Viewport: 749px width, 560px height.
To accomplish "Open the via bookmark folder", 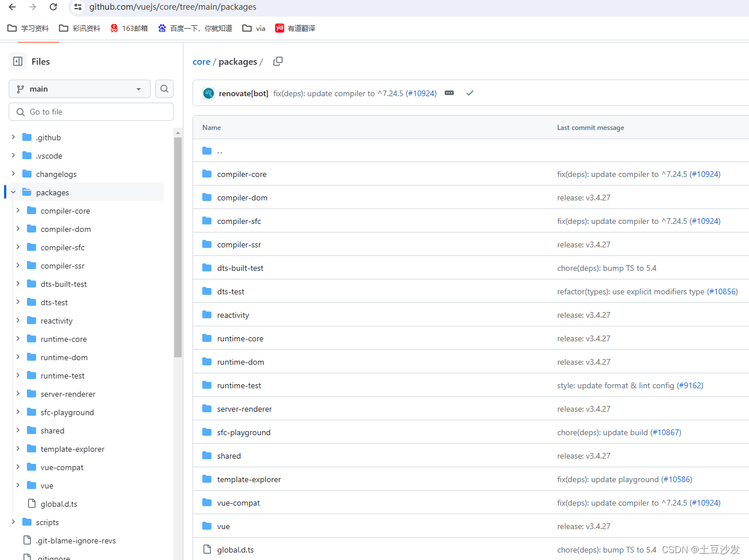I will (254, 28).
